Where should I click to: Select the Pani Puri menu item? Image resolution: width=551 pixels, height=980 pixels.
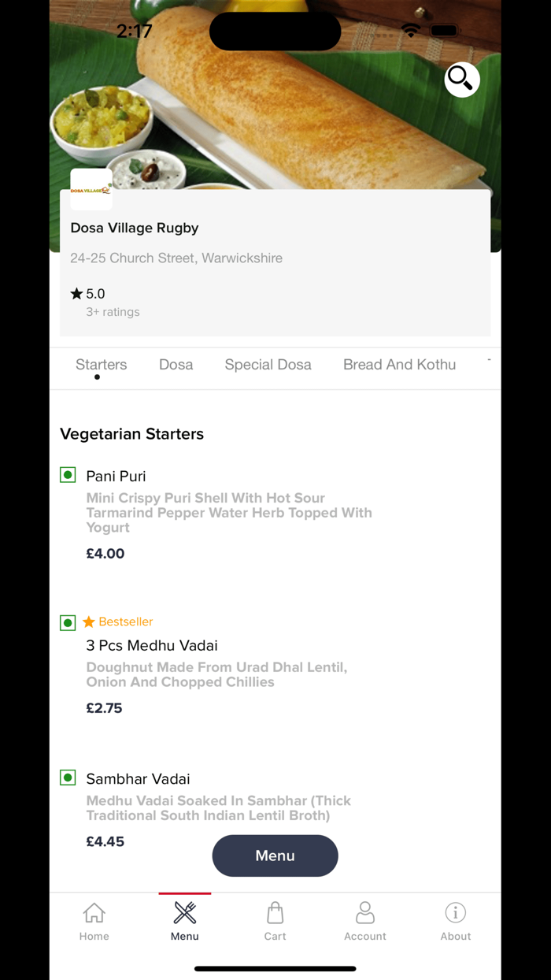(116, 476)
